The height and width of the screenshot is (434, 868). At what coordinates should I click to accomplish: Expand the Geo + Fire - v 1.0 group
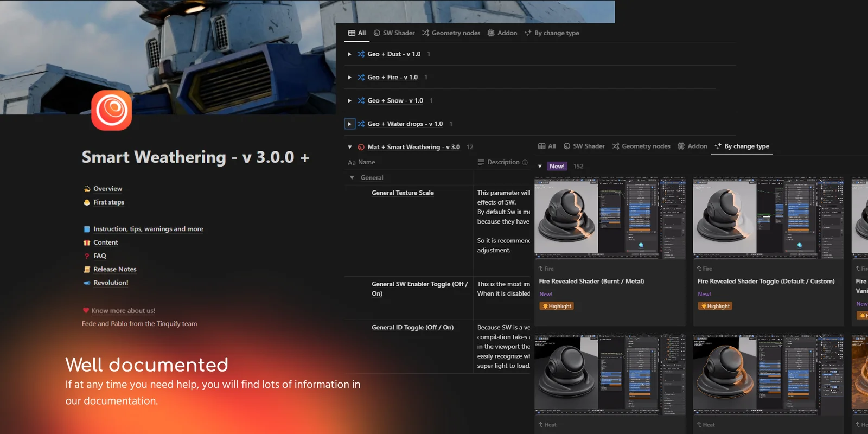coord(349,78)
